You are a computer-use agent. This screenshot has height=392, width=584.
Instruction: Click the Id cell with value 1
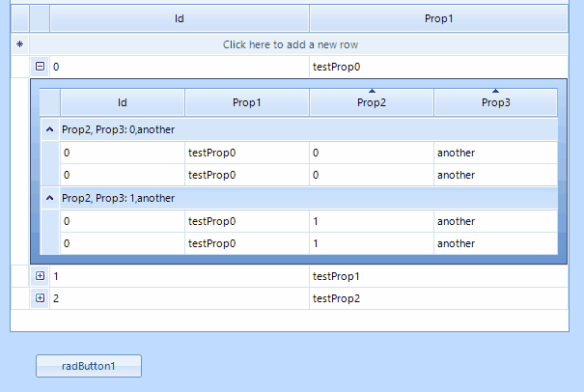(x=180, y=276)
